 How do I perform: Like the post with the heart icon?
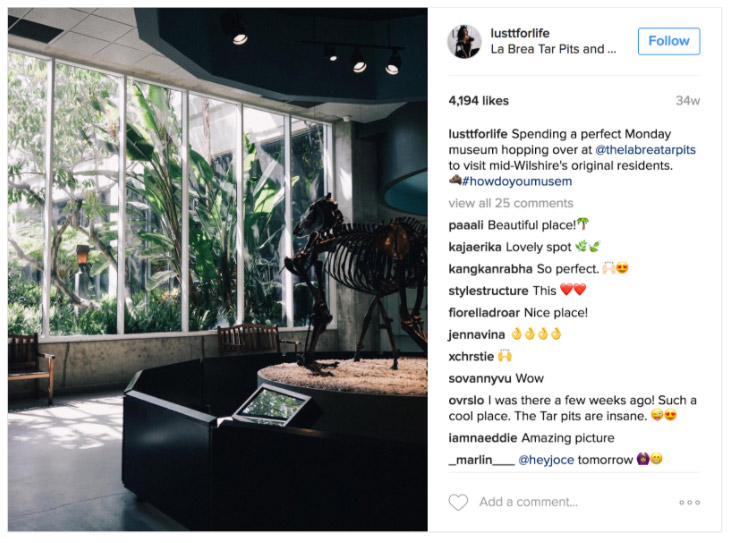(x=458, y=502)
